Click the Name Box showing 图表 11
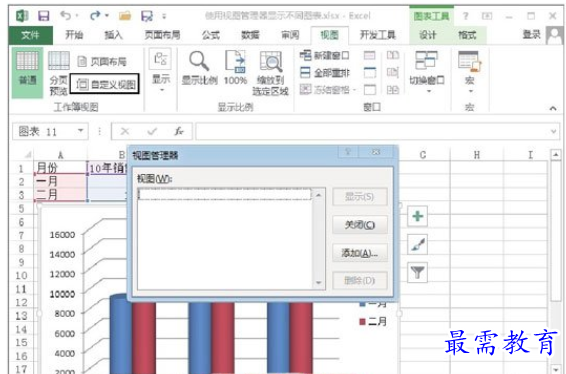 pyautogui.click(x=44, y=131)
